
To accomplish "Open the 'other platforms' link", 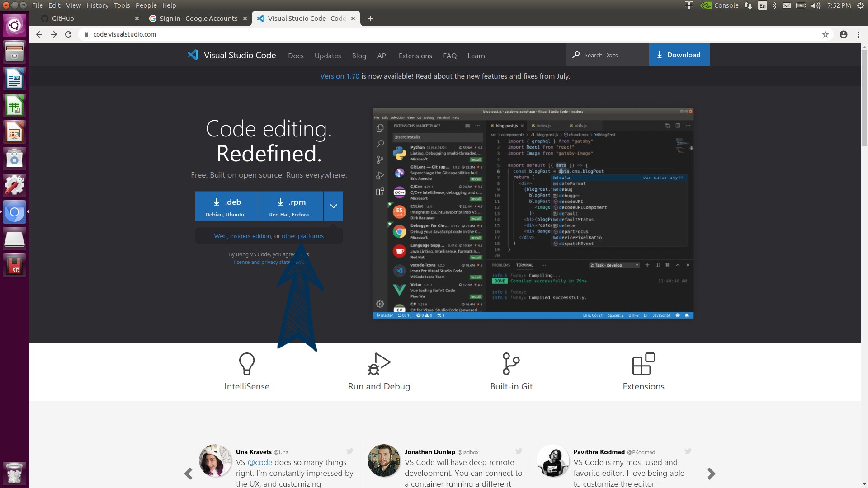I will click(302, 236).
